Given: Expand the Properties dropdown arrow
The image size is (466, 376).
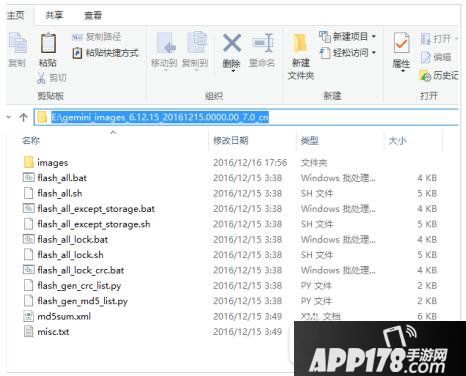Looking at the screenshot, I should (402, 71).
